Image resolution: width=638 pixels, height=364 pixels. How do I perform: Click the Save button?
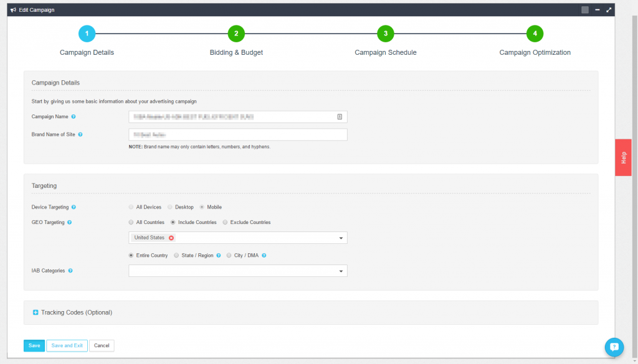tap(34, 346)
